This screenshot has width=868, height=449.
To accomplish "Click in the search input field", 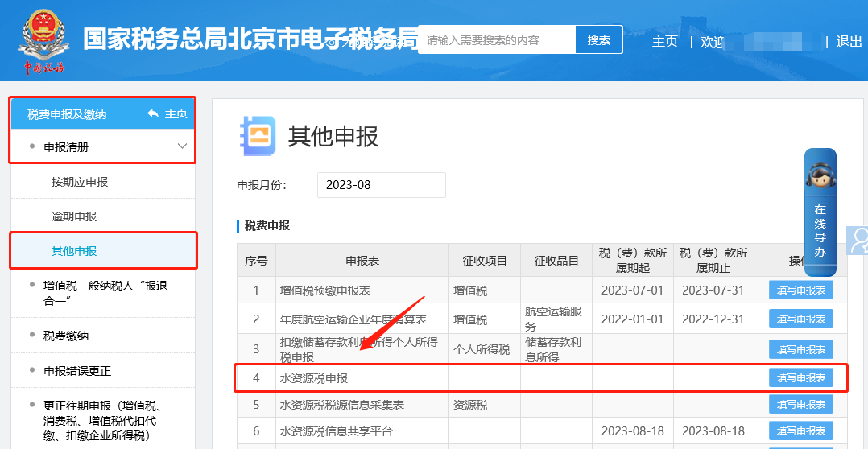I will coord(497,39).
